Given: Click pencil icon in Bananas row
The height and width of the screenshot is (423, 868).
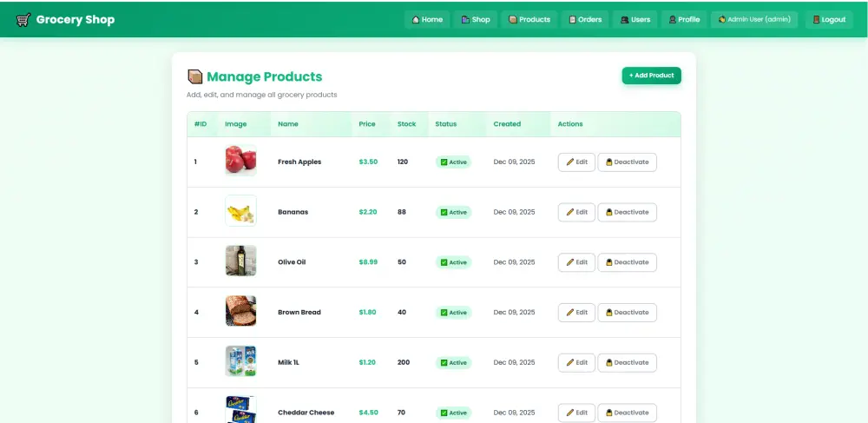Looking at the screenshot, I should pyautogui.click(x=569, y=212).
